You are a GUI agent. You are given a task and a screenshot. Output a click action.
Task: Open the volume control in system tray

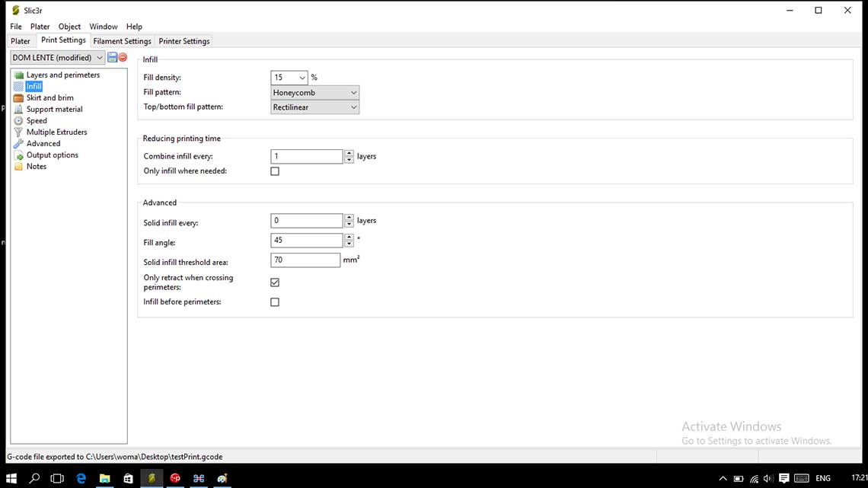point(767,479)
